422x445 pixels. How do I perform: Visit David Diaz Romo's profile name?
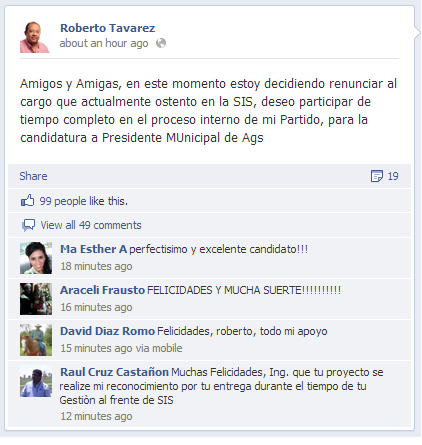(107, 331)
